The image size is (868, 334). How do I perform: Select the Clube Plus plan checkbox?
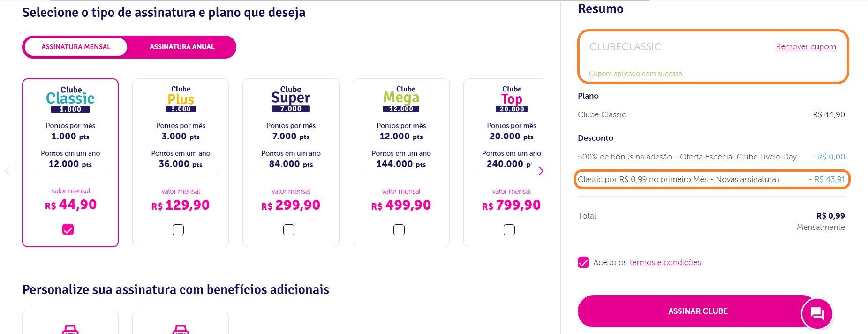pyautogui.click(x=178, y=230)
